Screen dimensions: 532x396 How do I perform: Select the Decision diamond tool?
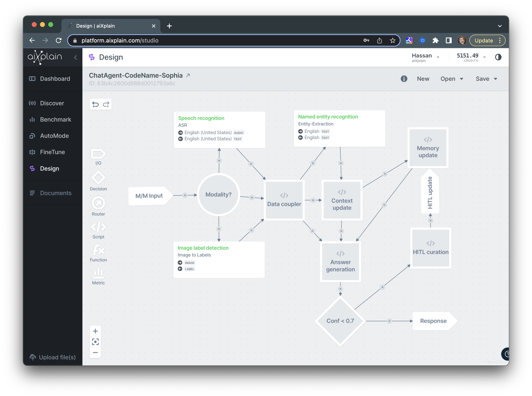pos(98,181)
